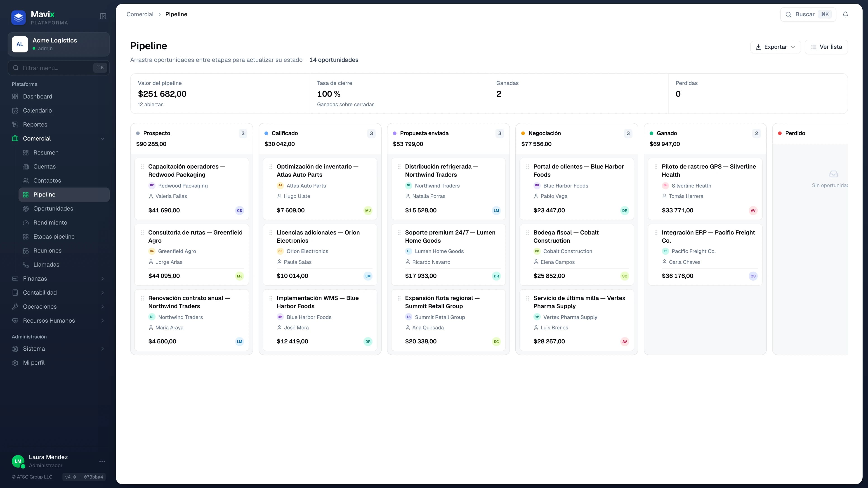Image resolution: width=868 pixels, height=488 pixels.
Task: Switch to Ver lista view
Action: (826, 47)
